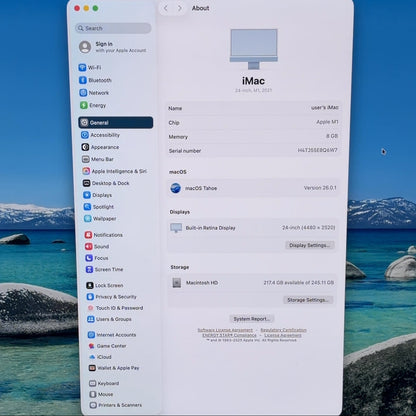Open the Energy settings icon
Screen dimensions: 416x416
pyautogui.click(x=84, y=105)
